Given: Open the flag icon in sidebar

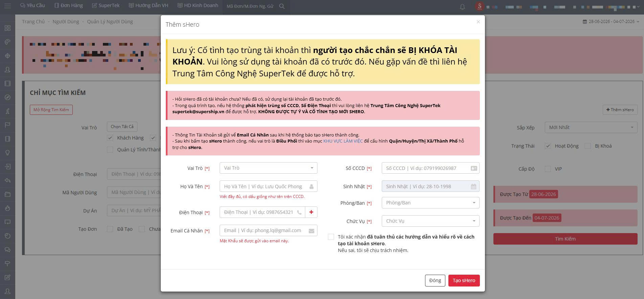Looking at the screenshot, I should pos(7,125).
